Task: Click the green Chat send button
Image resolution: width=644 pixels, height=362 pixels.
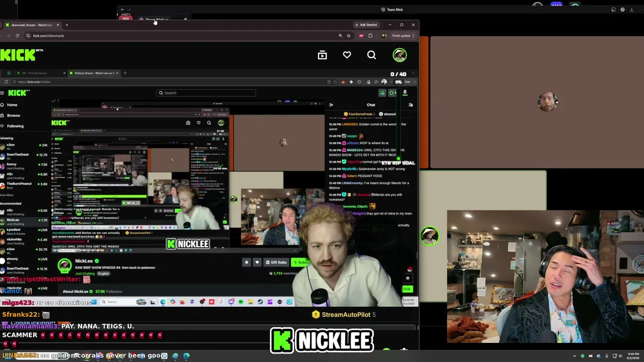Action: [407, 289]
